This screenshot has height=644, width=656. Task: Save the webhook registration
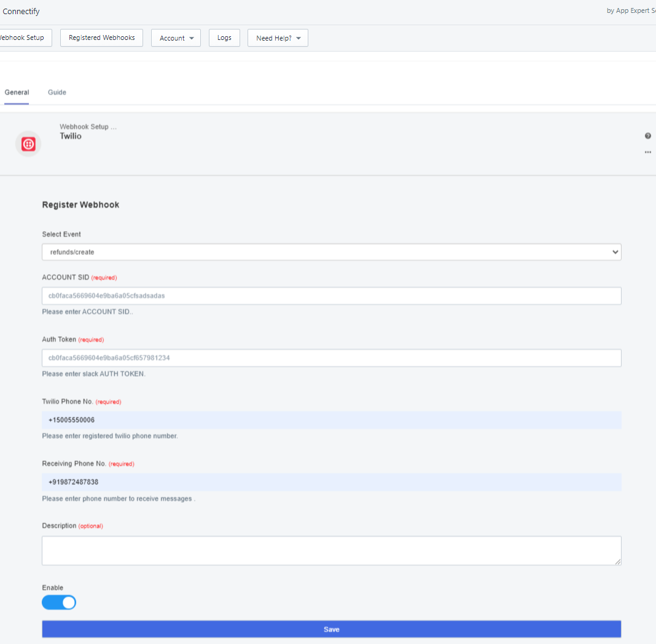pyautogui.click(x=331, y=629)
